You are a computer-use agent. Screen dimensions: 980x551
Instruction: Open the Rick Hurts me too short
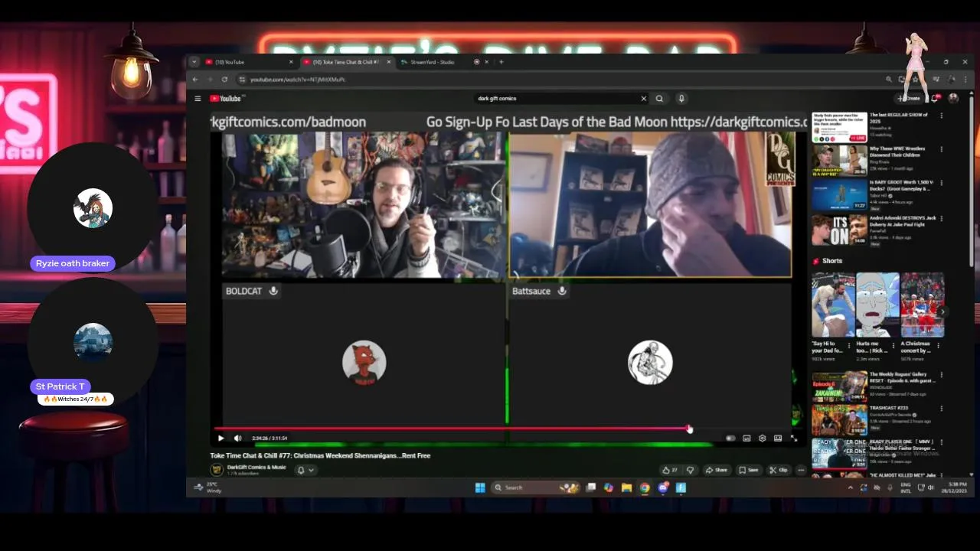(877, 305)
